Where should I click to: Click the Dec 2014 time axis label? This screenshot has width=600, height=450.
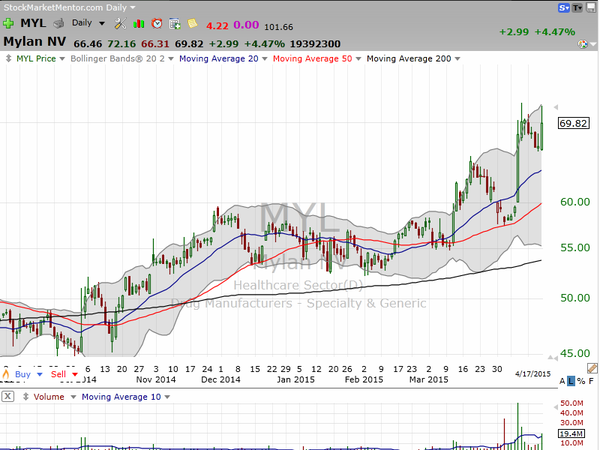221,380
